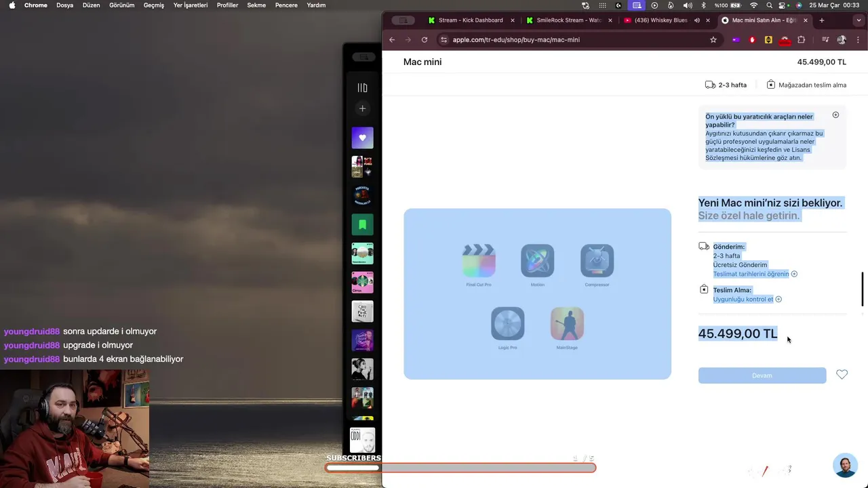868x488 pixels.
Task: Click the Compressor app icon
Action: point(597,261)
